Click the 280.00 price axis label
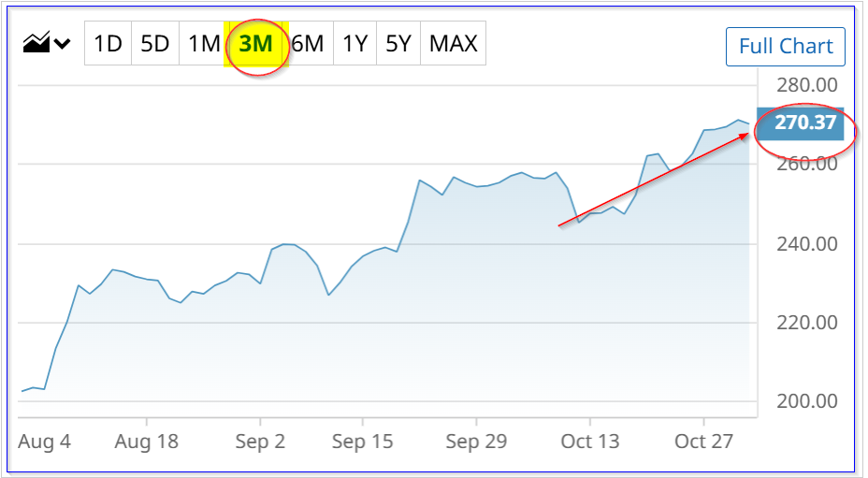 point(807,85)
